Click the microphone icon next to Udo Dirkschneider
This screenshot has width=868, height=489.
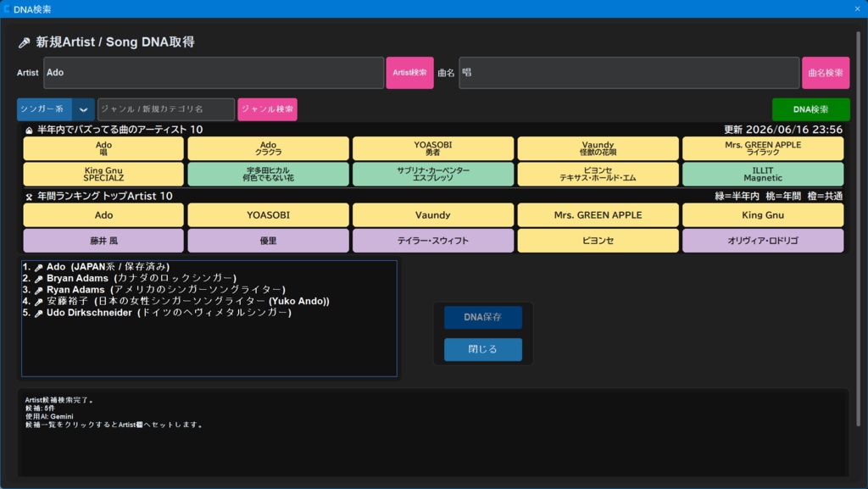[39, 314]
